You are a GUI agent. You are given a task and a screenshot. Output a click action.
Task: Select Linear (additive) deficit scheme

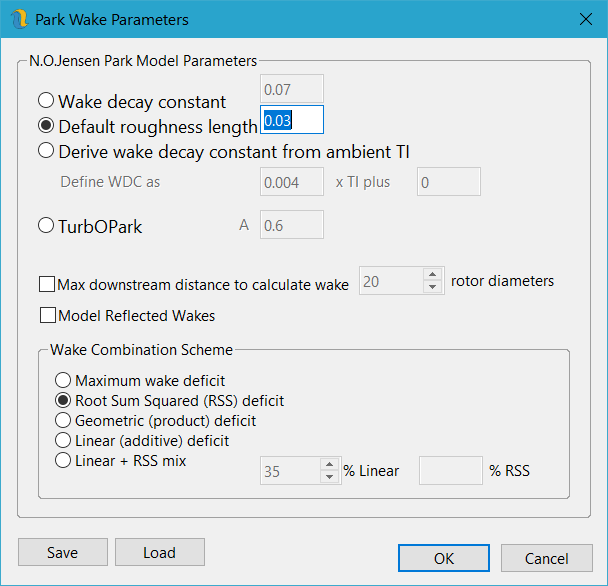point(63,440)
